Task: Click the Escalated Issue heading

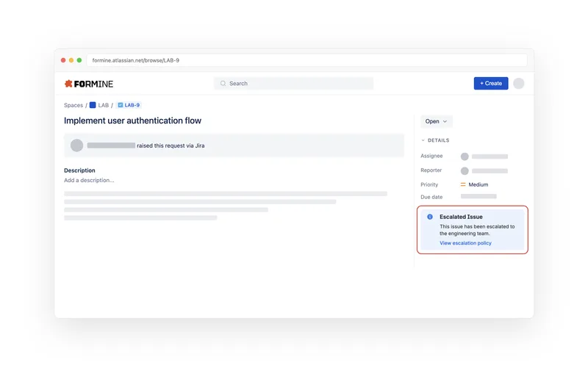Action: coord(461,217)
